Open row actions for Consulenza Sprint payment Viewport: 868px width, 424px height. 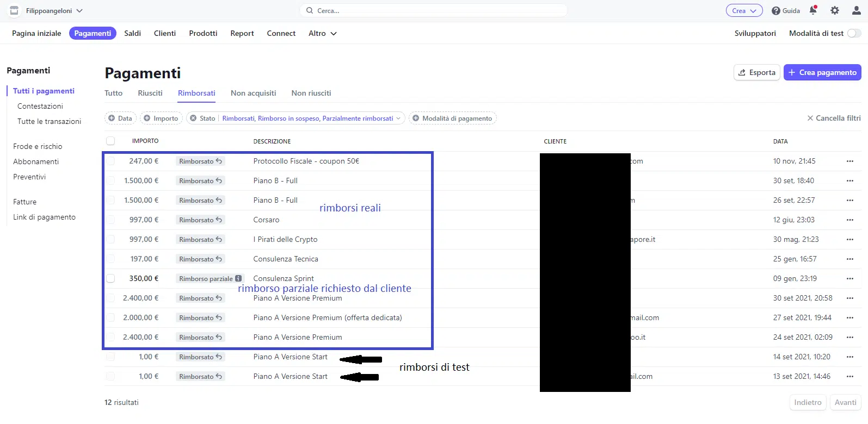tap(849, 279)
